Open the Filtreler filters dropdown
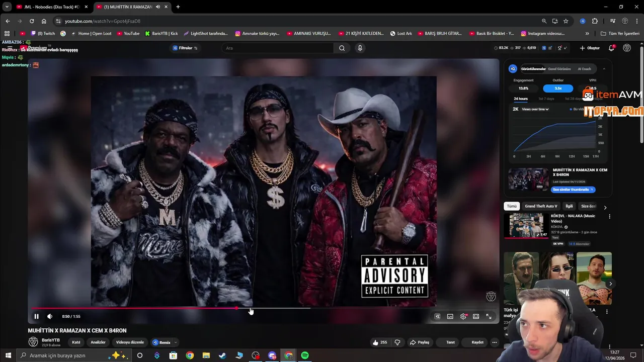Screen dimensions: 644x362 (185, 48)
